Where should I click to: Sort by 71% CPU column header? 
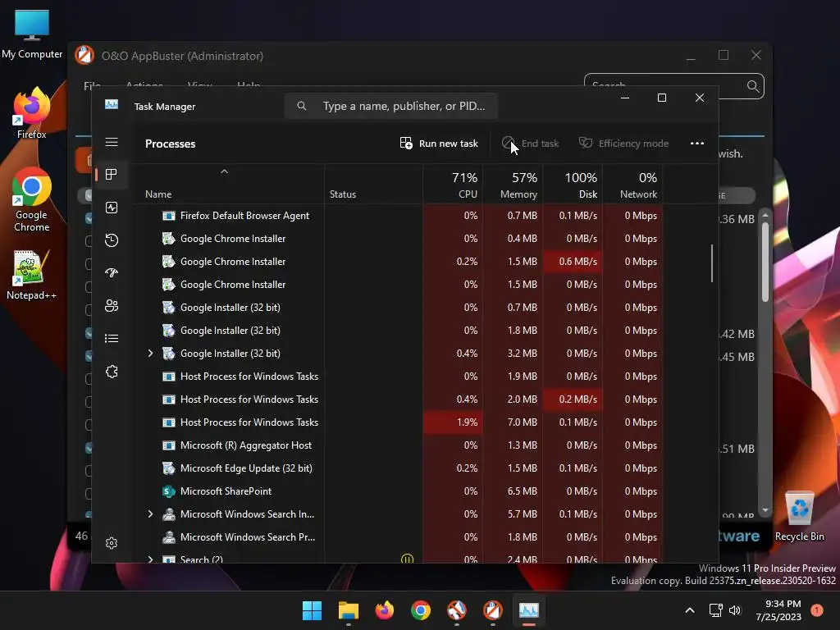click(x=453, y=185)
